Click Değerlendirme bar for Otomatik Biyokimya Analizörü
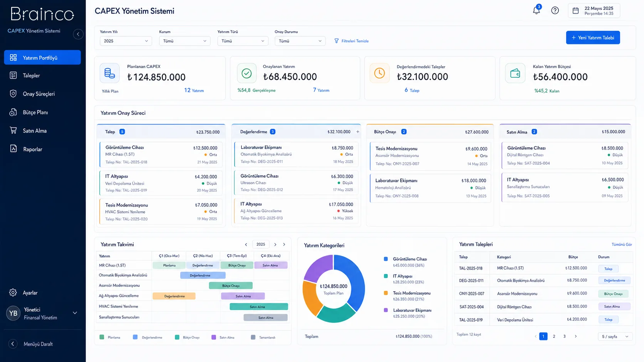The image size is (644, 362). [203, 275]
